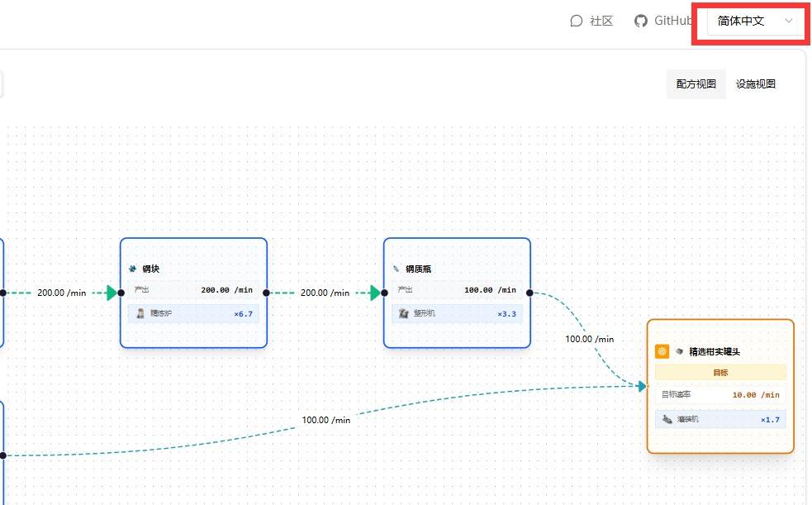
Task: Open the 社区 community link
Action: click(x=601, y=21)
